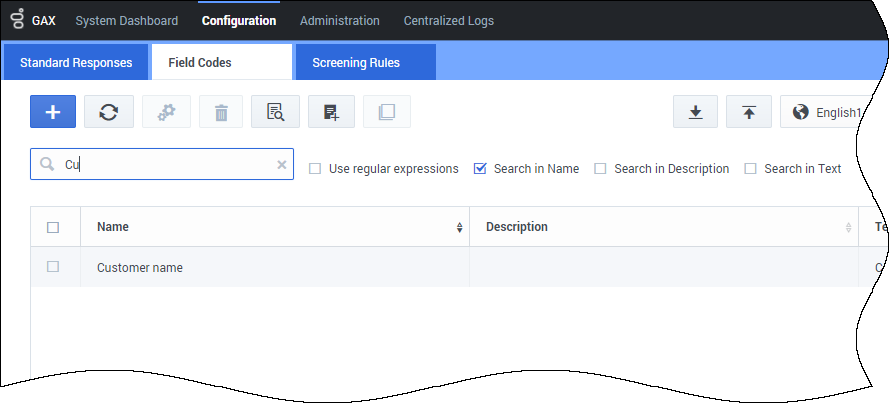Sort table by Name column arrows
Screen dimensions: 890x404
pos(459,228)
